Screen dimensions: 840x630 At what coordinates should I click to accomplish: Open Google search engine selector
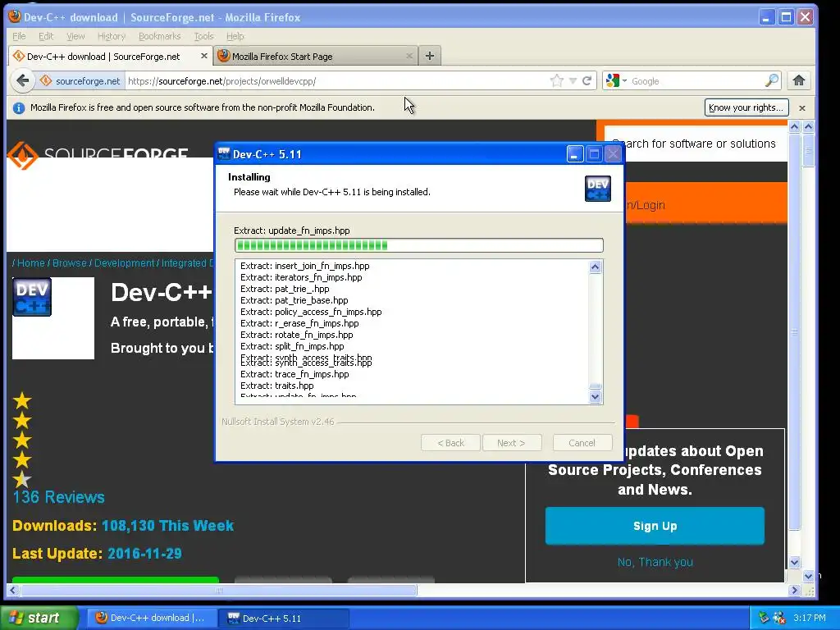616,81
